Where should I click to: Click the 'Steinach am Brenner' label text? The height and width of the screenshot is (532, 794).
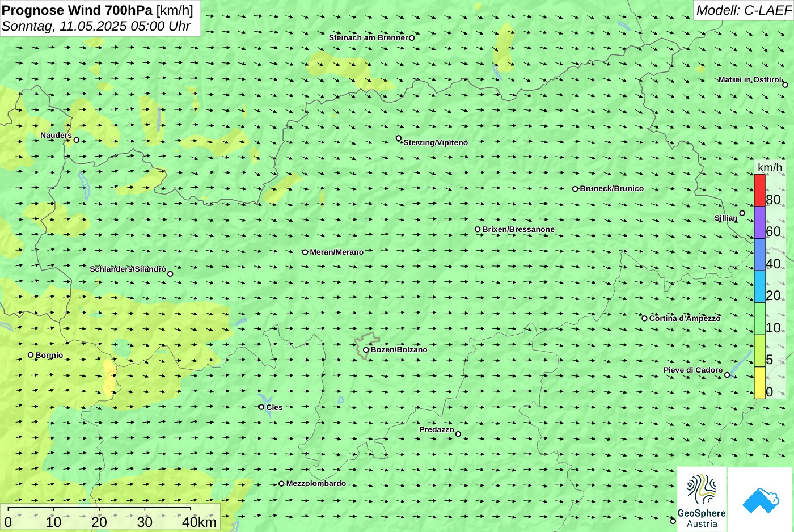click(368, 38)
